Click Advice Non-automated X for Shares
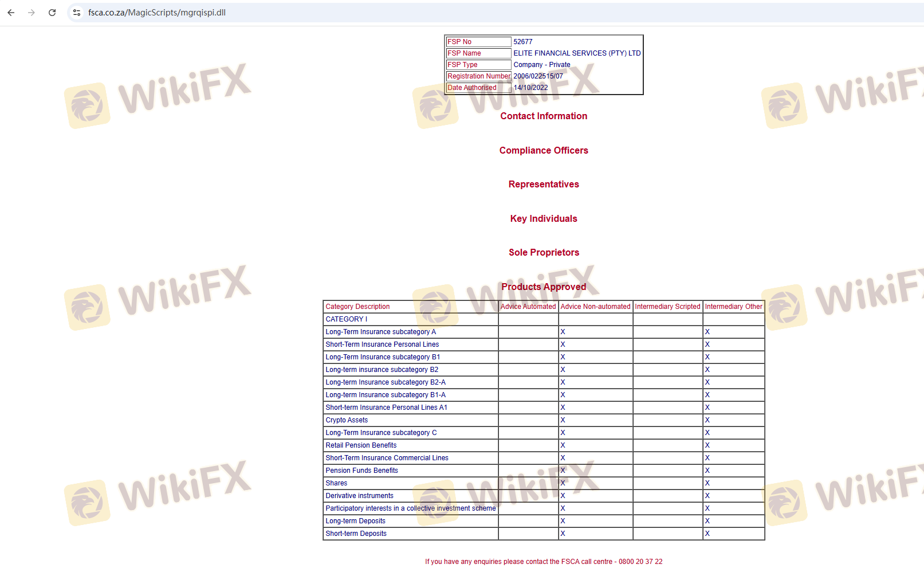The width and height of the screenshot is (924, 572). [563, 483]
